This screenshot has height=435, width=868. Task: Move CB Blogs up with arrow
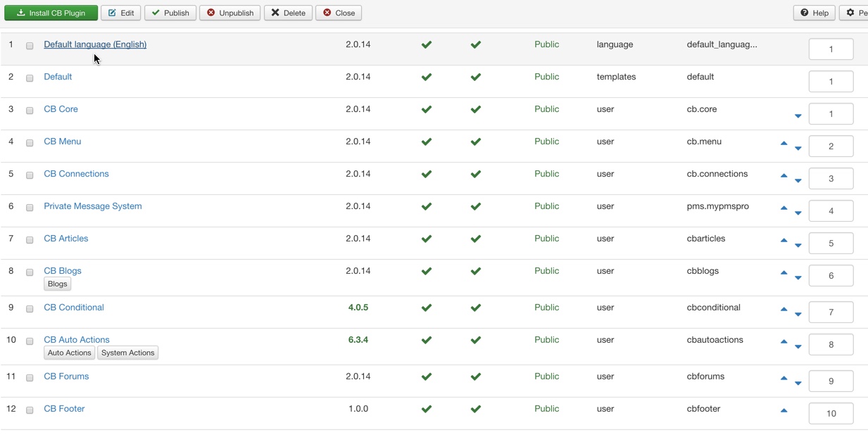click(x=784, y=273)
